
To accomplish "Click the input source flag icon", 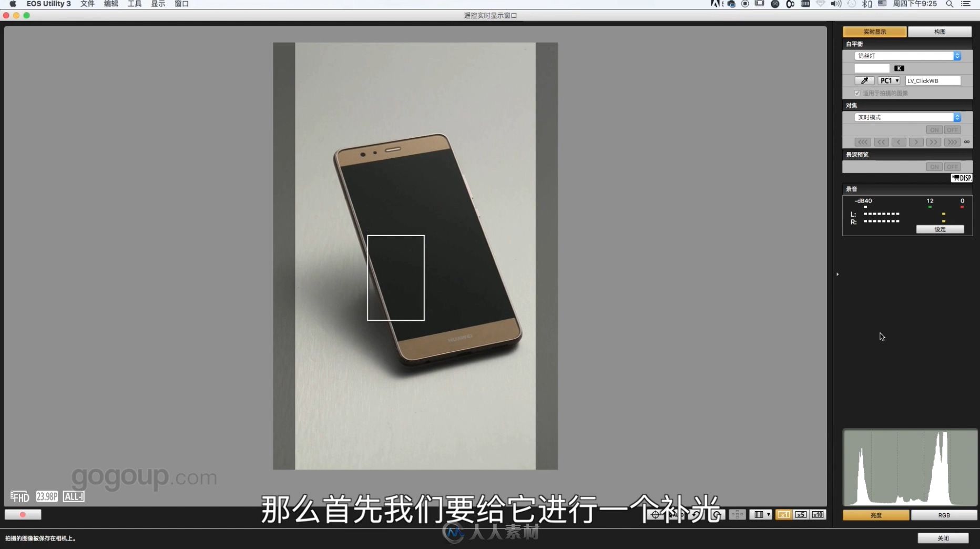I will (882, 4).
